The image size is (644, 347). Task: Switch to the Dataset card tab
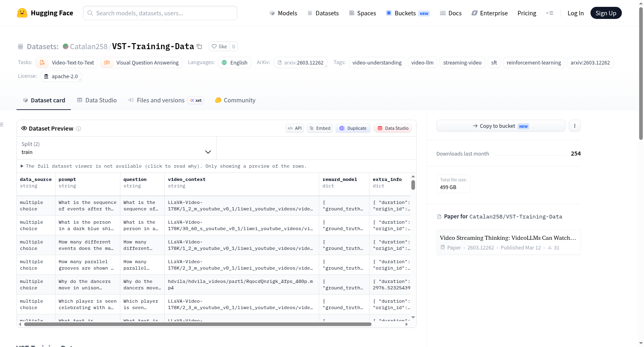coord(44,100)
